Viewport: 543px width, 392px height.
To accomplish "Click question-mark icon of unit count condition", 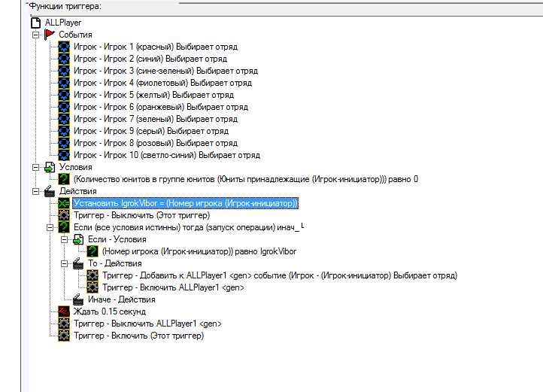I will 64,179.
